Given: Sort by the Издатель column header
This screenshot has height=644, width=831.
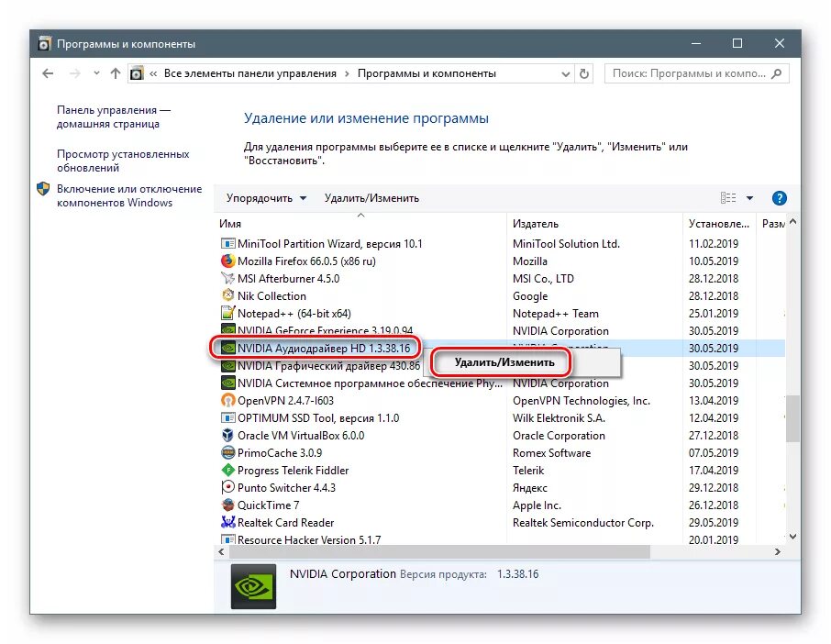Looking at the screenshot, I should point(594,224).
